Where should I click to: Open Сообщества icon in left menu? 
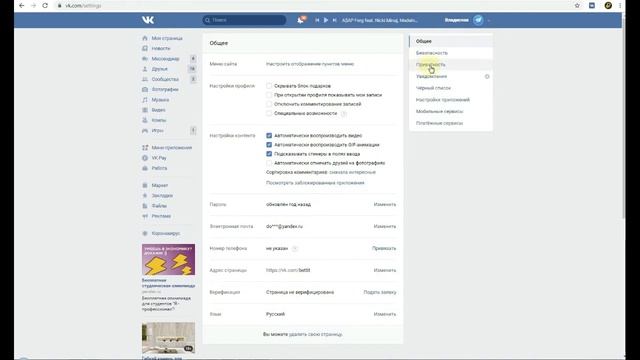coord(145,79)
